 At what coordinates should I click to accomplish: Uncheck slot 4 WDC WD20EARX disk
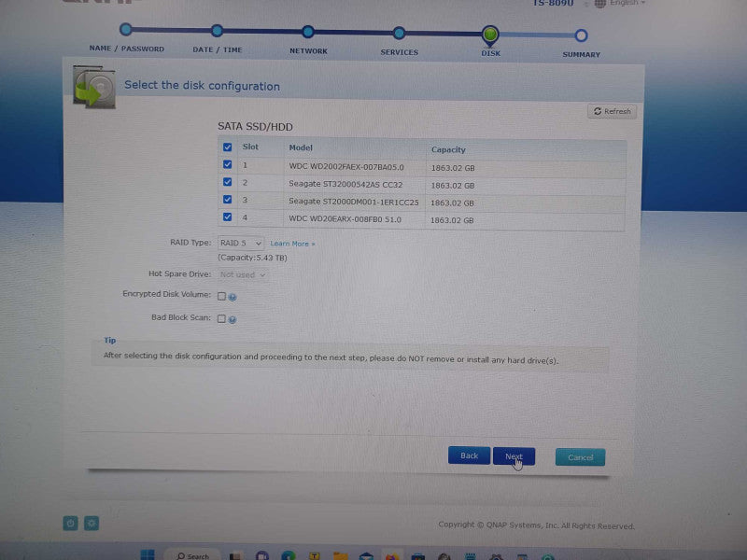pyautogui.click(x=227, y=217)
